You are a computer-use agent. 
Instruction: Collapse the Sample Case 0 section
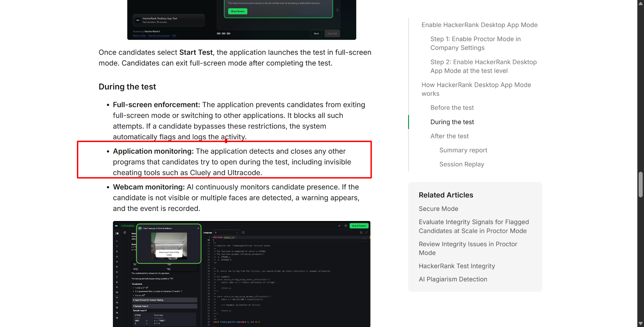click(164, 306)
